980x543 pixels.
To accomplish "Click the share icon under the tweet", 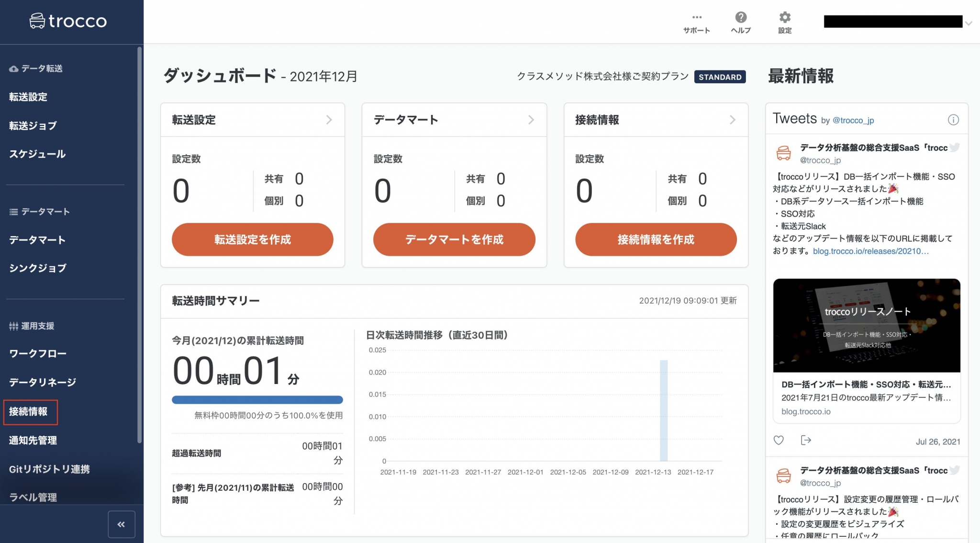I will coord(806,441).
